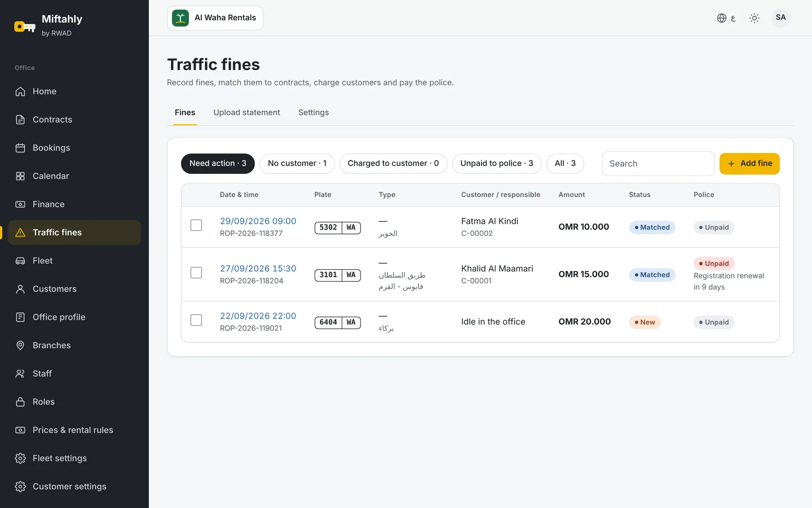The height and width of the screenshot is (508, 812).
Task: Click the Staff people icon
Action: 20,374
